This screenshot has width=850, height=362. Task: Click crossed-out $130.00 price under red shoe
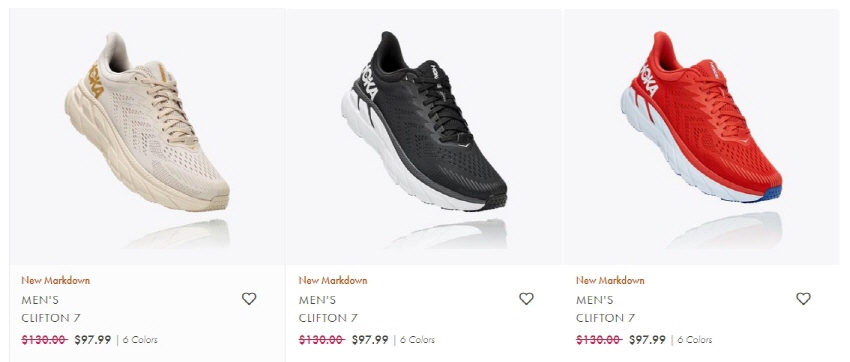(598, 340)
